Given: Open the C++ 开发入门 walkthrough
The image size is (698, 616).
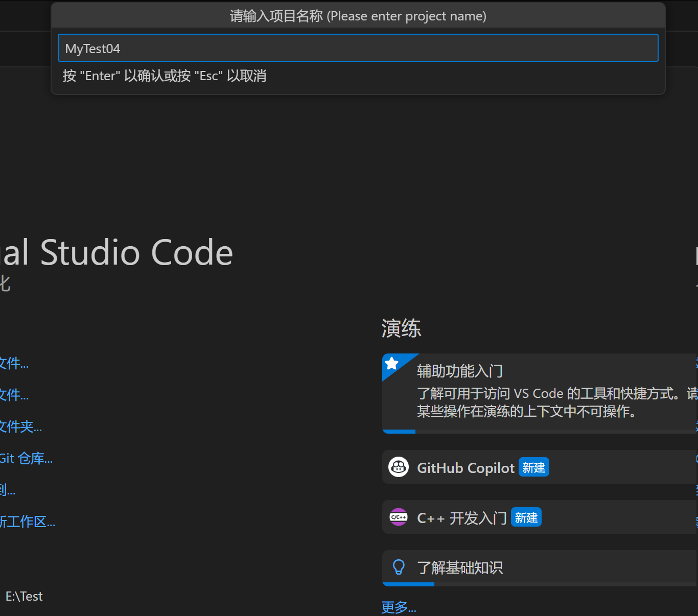Looking at the screenshot, I should 540,517.
